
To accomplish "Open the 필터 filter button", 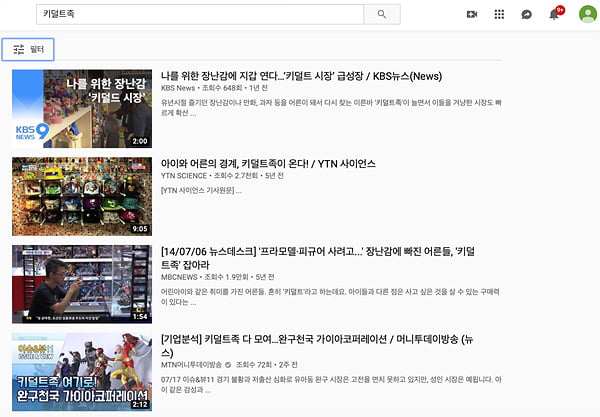I will (x=28, y=49).
